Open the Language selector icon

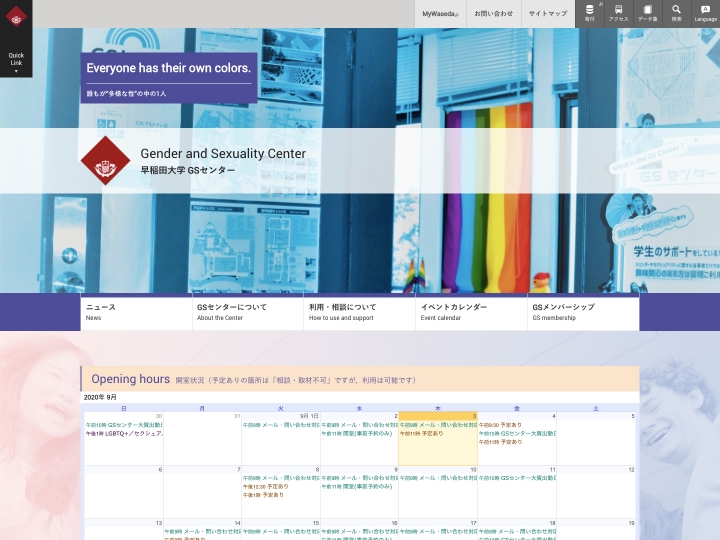[x=705, y=13]
